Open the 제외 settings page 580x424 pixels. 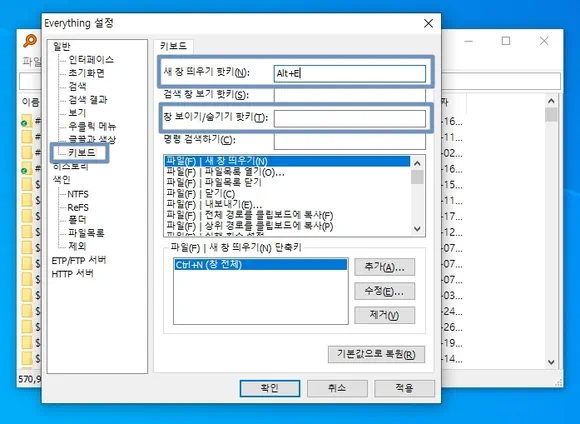(x=77, y=246)
